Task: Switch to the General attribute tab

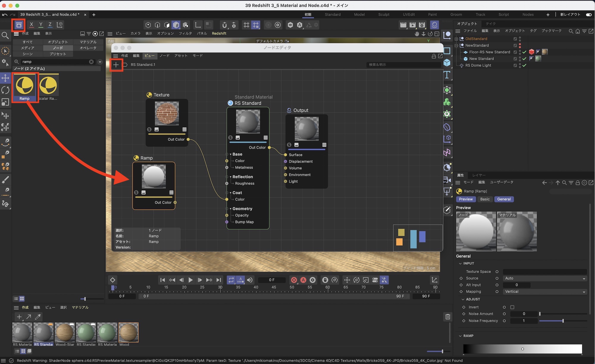Action: (504, 199)
